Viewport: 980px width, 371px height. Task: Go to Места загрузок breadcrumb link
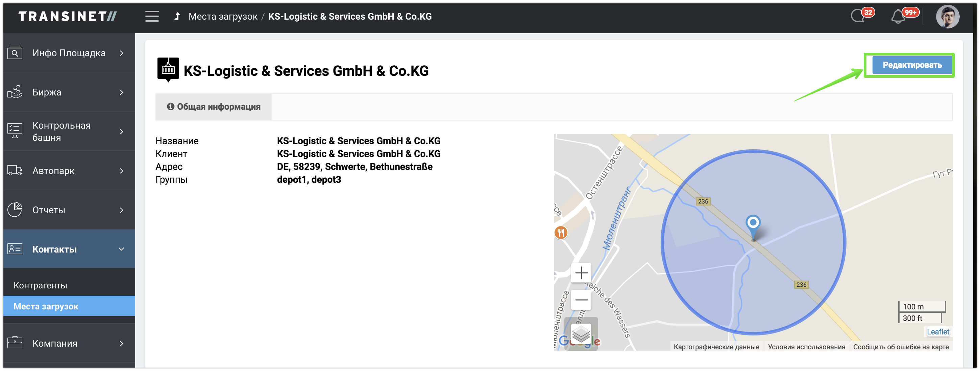(223, 16)
